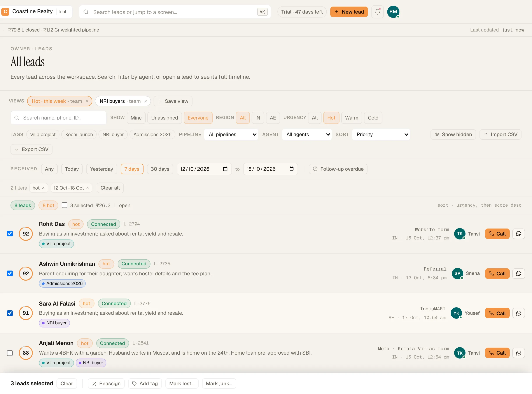Remove the NRI buyers saved view

(146, 101)
